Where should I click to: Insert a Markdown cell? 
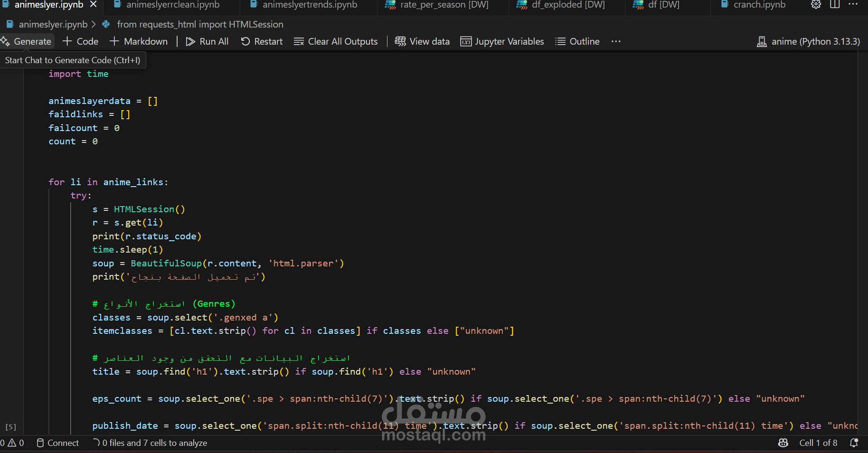click(138, 41)
